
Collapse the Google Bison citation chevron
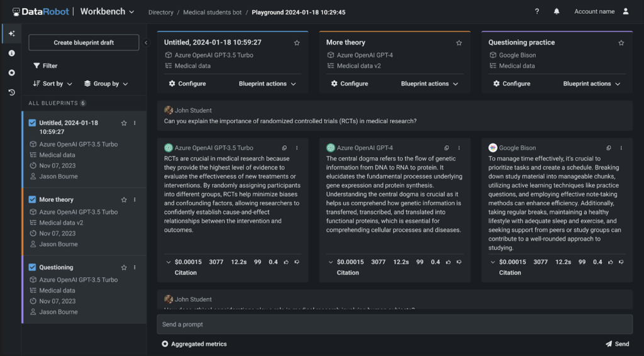(493, 262)
